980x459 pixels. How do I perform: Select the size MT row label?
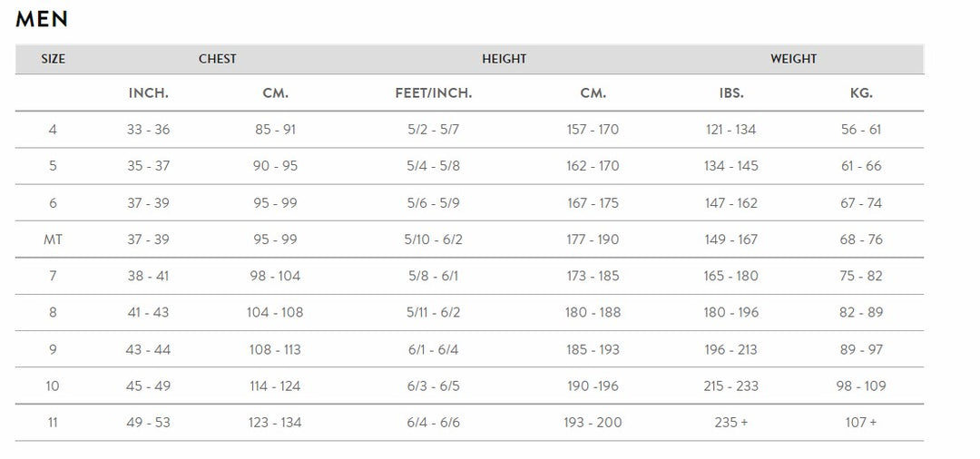[x=53, y=239]
